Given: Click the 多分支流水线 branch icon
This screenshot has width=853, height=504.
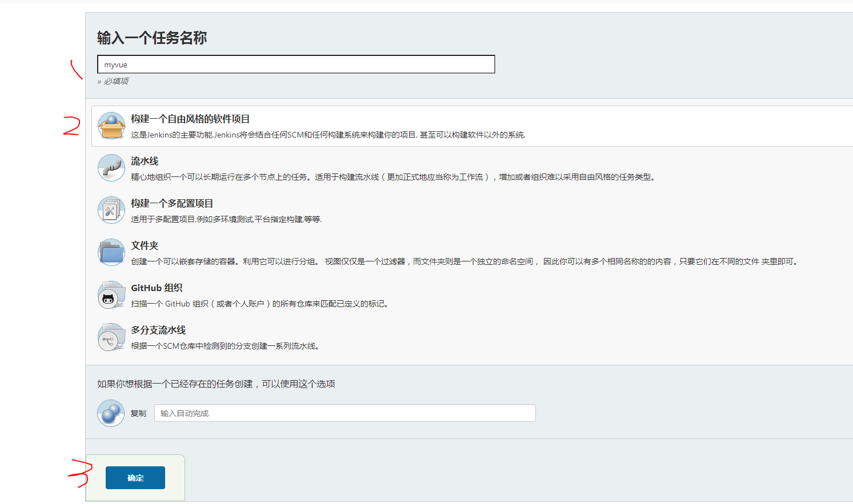Looking at the screenshot, I should coord(111,336).
